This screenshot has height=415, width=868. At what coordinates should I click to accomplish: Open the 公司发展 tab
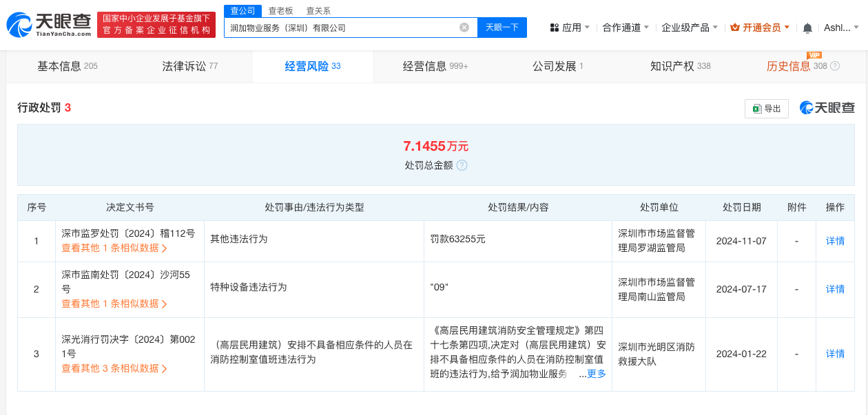tap(558, 66)
